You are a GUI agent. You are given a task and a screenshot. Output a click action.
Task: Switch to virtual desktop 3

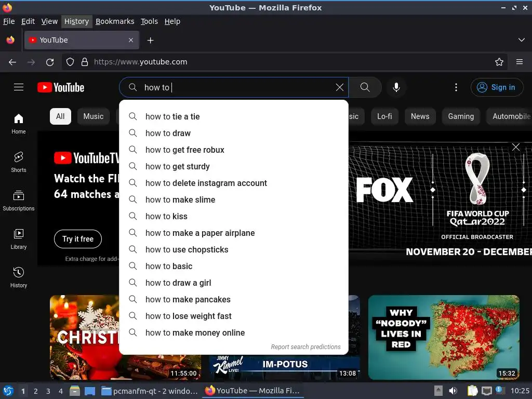pos(48,391)
